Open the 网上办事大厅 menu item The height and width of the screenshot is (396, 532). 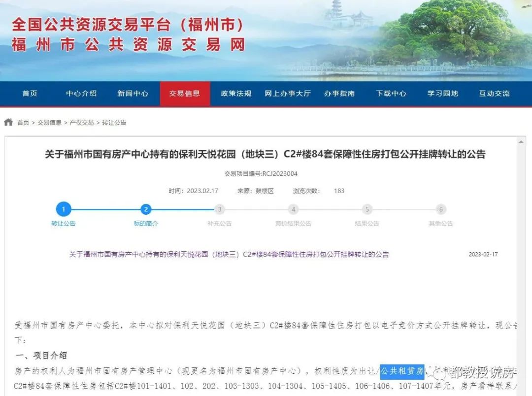coord(287,94)
